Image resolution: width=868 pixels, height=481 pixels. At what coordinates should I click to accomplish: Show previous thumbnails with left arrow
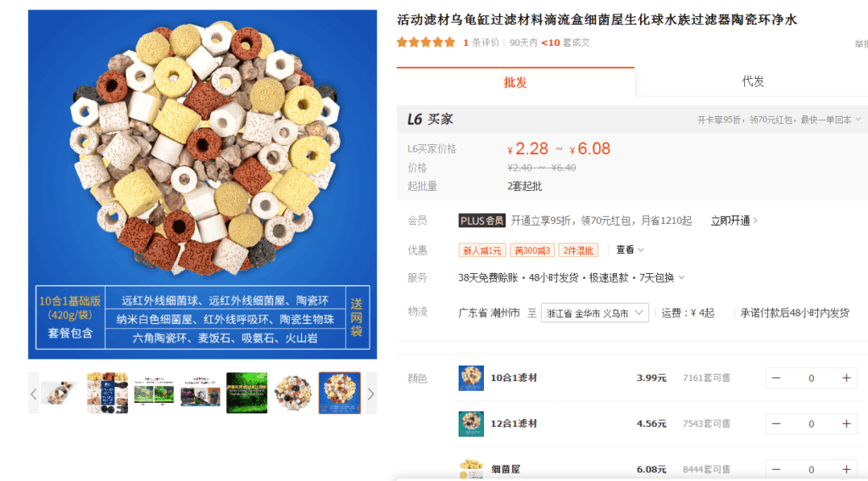(x=34, y=394)
